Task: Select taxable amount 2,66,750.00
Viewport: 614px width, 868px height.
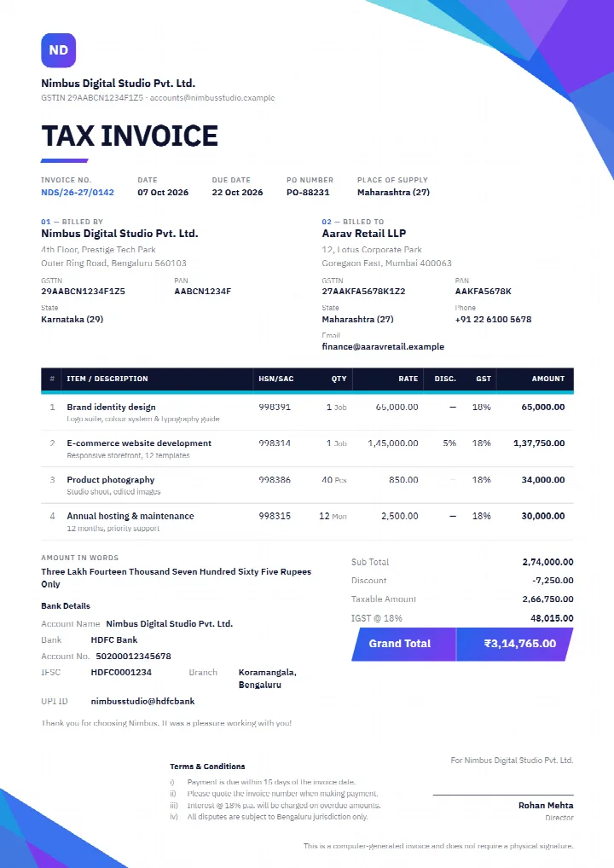Action: coord(547,599)
